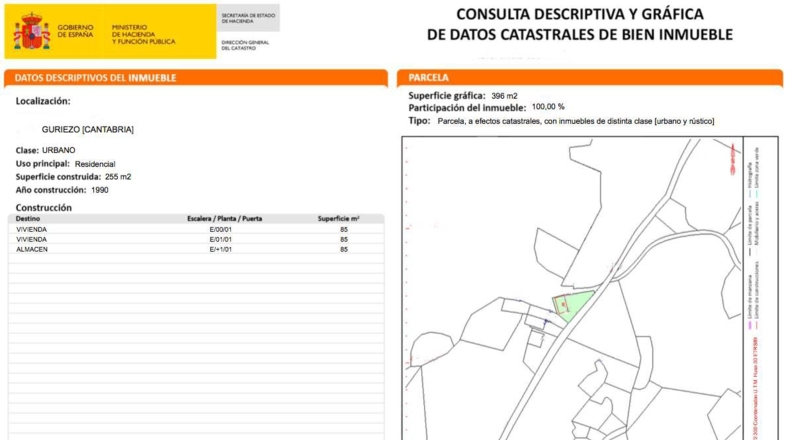Click the 'Superficie m²' column header
Viewport: 790px width, 440px height.
click(x=338, y=219)
